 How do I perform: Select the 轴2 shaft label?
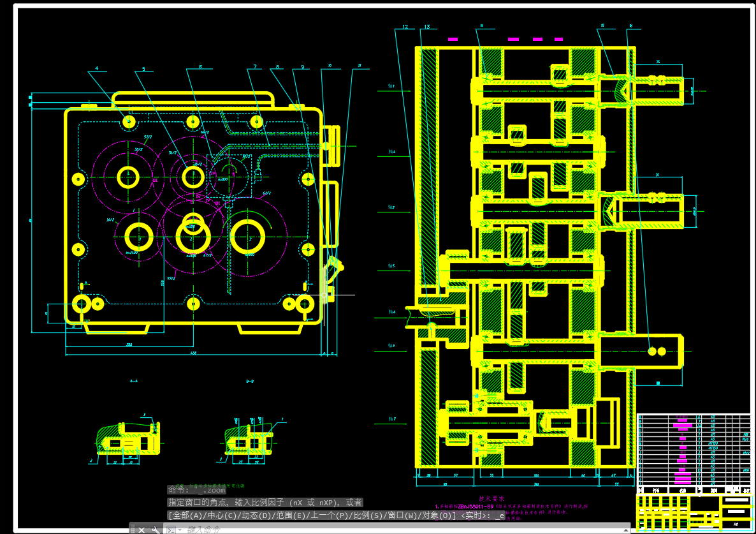[392, 207]
